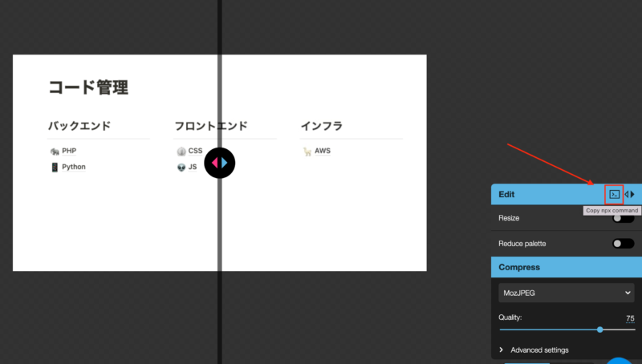The height and width of the screenshot is (364, 642).
Task: Click the AWS link in preview image
Action: click(x=323, y=151)
